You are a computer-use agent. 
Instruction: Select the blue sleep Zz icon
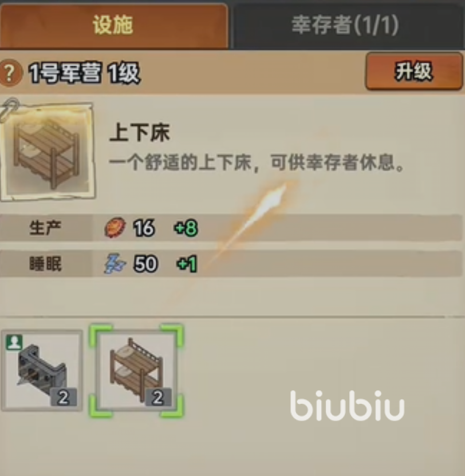tap(115, 263)
